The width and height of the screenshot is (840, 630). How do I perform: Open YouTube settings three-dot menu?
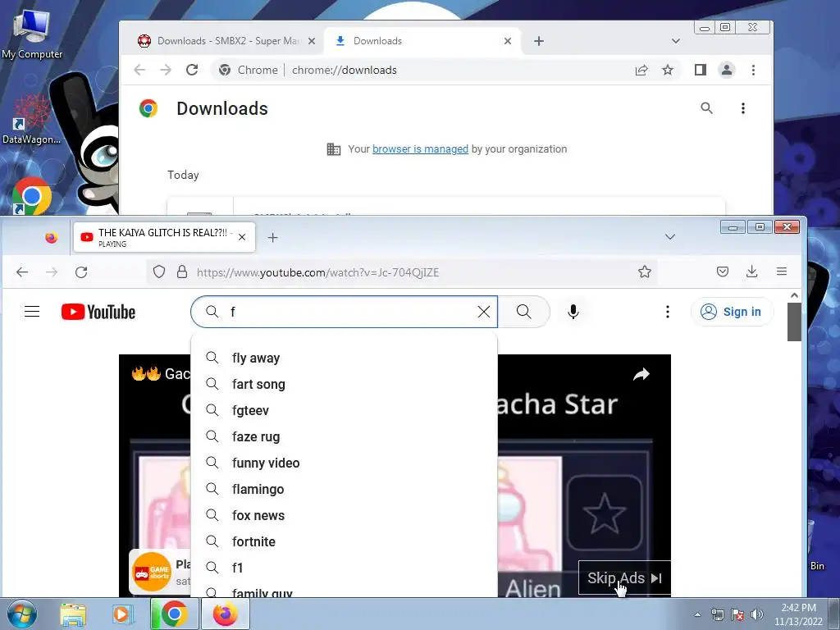click(x=668, y=312)
